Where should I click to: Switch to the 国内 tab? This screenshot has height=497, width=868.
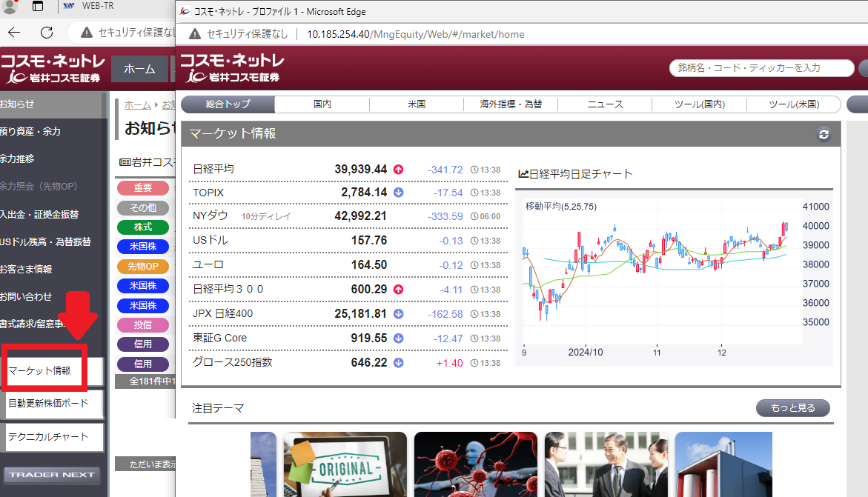322,104
